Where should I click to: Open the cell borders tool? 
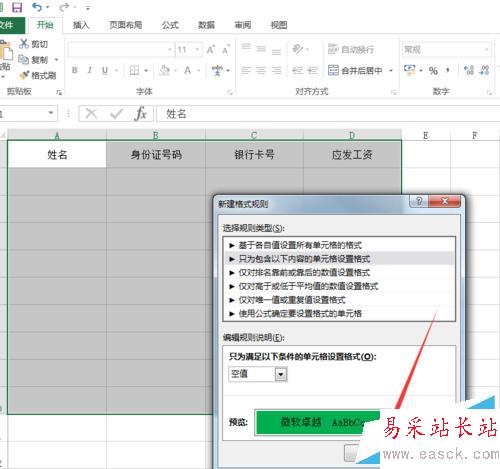point(134,70)
